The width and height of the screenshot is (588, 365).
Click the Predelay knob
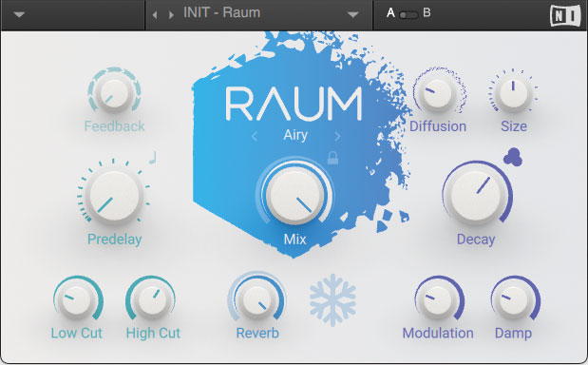[114, 196]
